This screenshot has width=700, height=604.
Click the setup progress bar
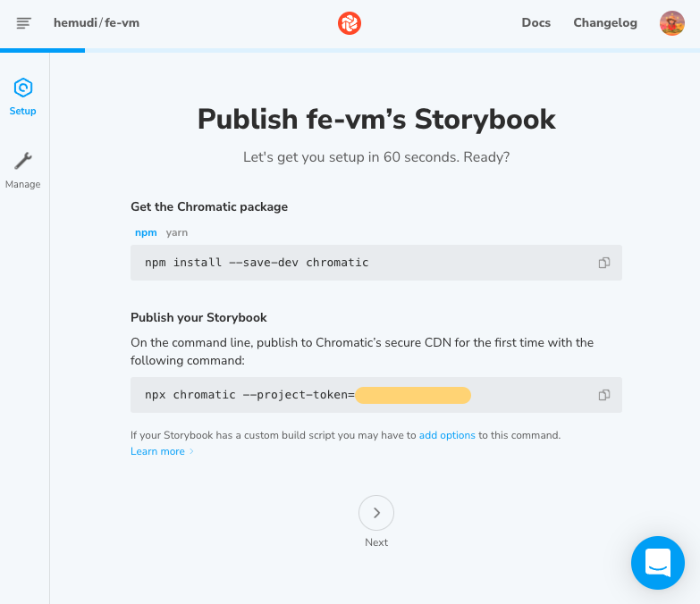pos(350,50)
